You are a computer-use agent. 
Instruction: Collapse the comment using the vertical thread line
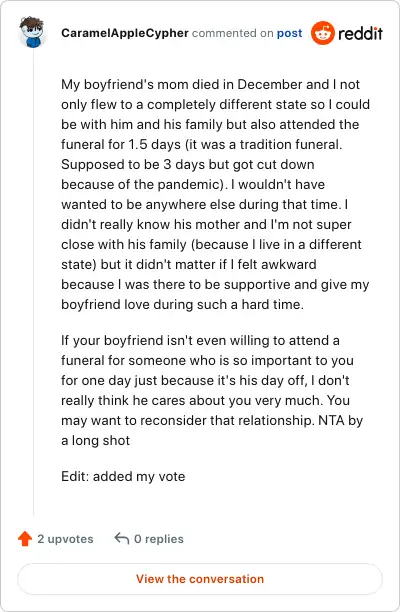point(33,281)
